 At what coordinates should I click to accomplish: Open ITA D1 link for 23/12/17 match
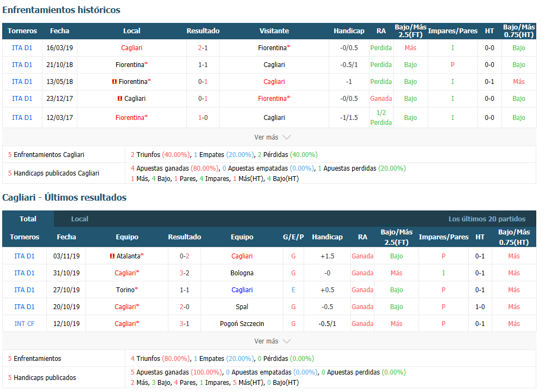point(22,99)
